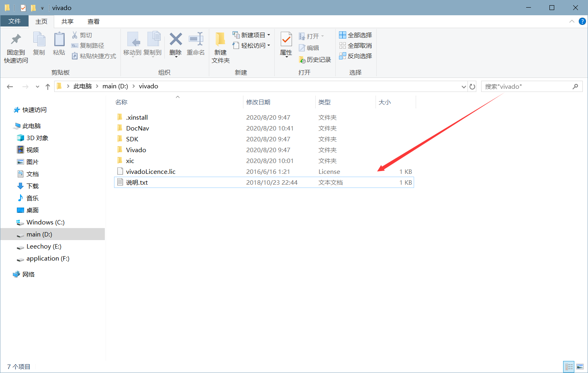The height and width of the screenshot is (373, 588).
Task: Refresh the vivado folder view
Action: pos(473,86)
